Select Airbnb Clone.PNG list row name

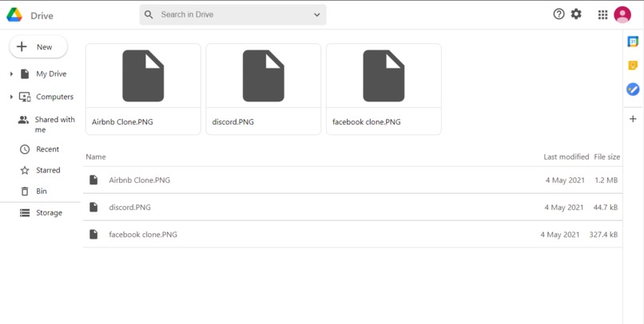click(139, 180)
